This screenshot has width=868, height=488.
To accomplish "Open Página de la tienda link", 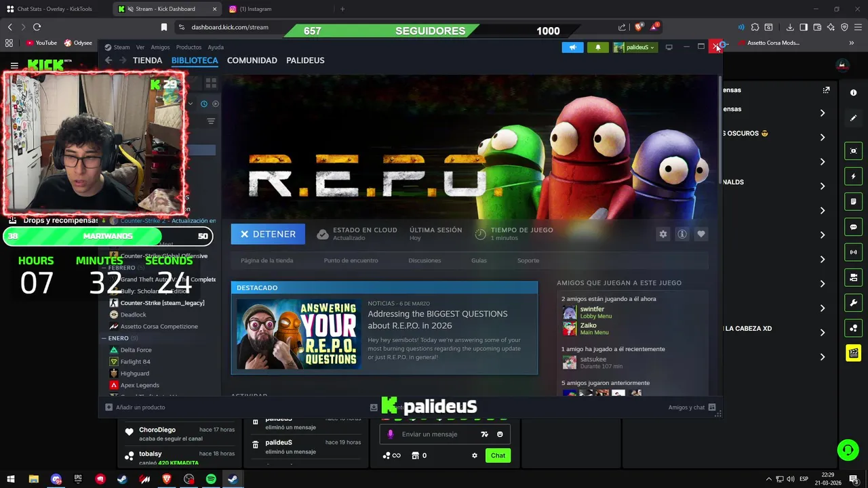I will [267, 260].
